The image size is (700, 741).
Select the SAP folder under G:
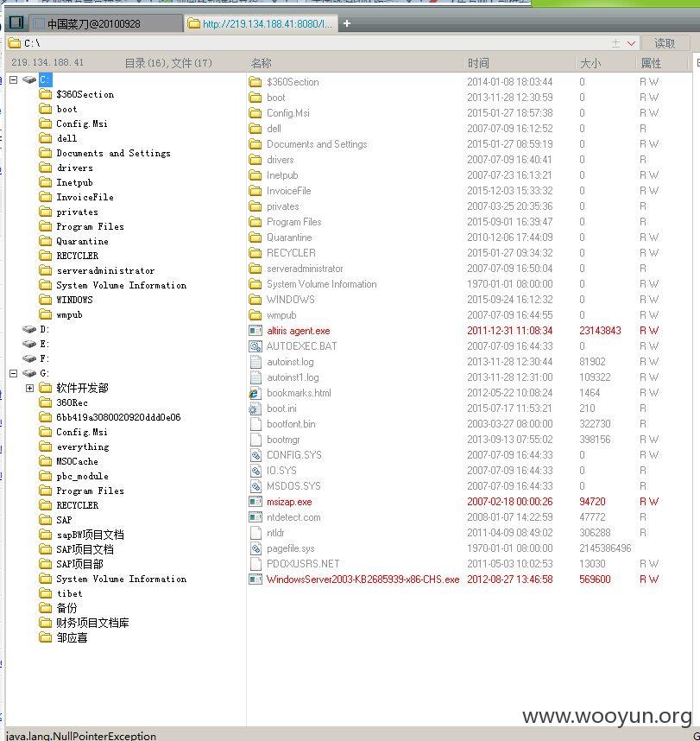64,520
